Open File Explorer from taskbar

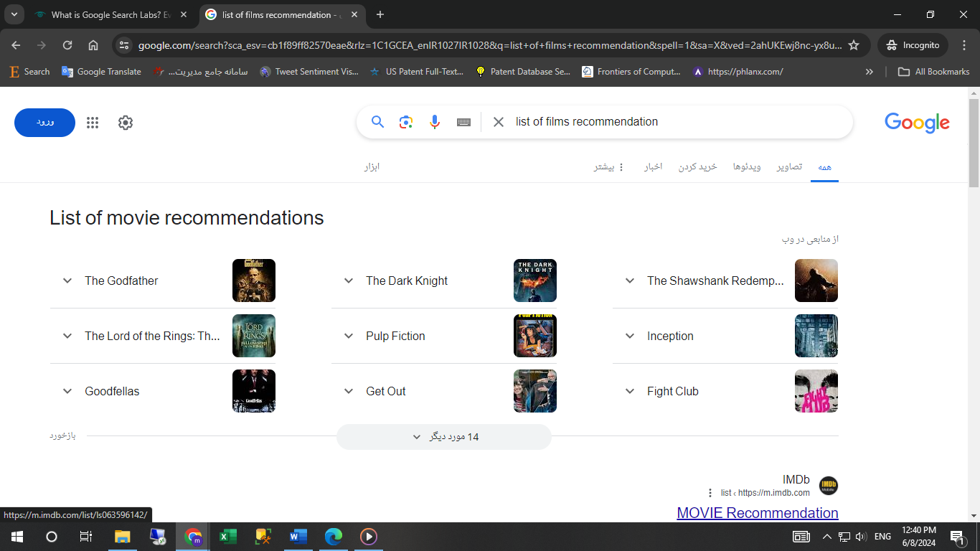(x=123, y=537)
